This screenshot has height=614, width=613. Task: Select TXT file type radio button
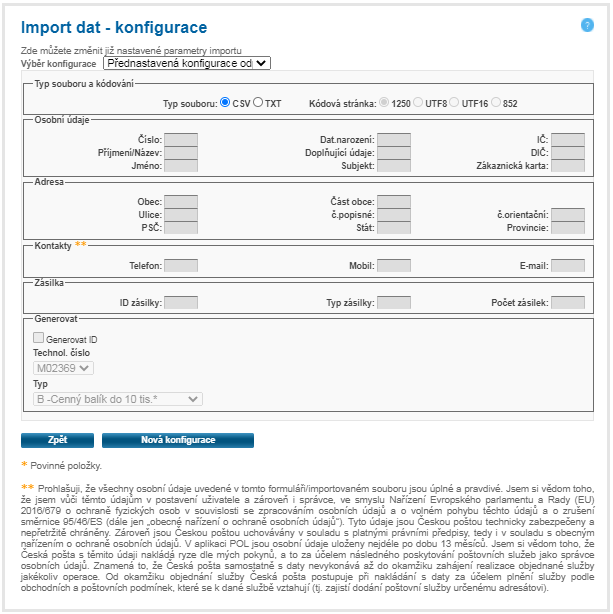pos(258,102)
